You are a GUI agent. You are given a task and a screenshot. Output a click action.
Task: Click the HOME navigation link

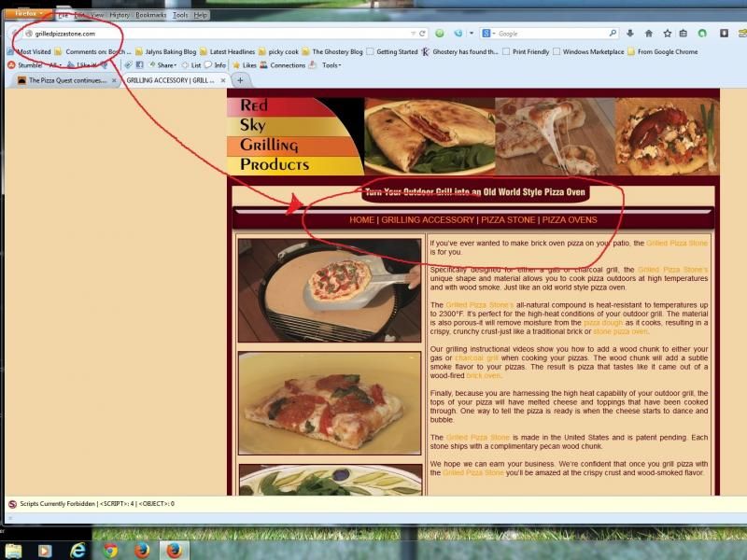(x=361, y=220)
